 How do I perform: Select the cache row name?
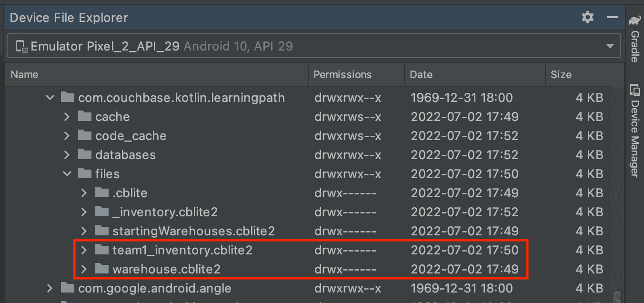[112, 117]
